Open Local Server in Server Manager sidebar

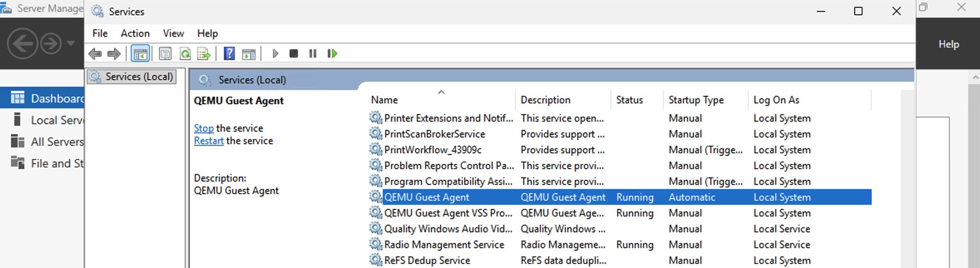point(57,120)
